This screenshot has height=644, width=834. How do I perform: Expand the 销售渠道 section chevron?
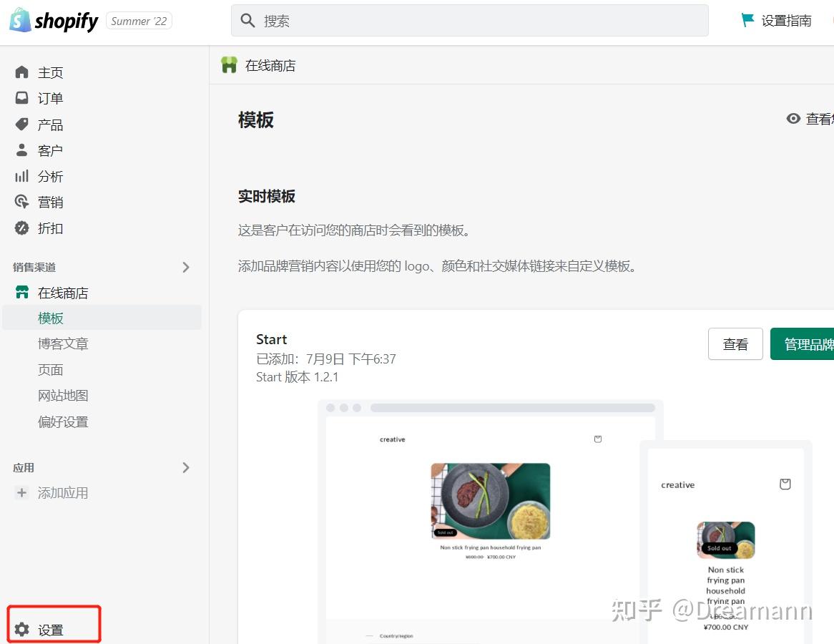point(186,267)
